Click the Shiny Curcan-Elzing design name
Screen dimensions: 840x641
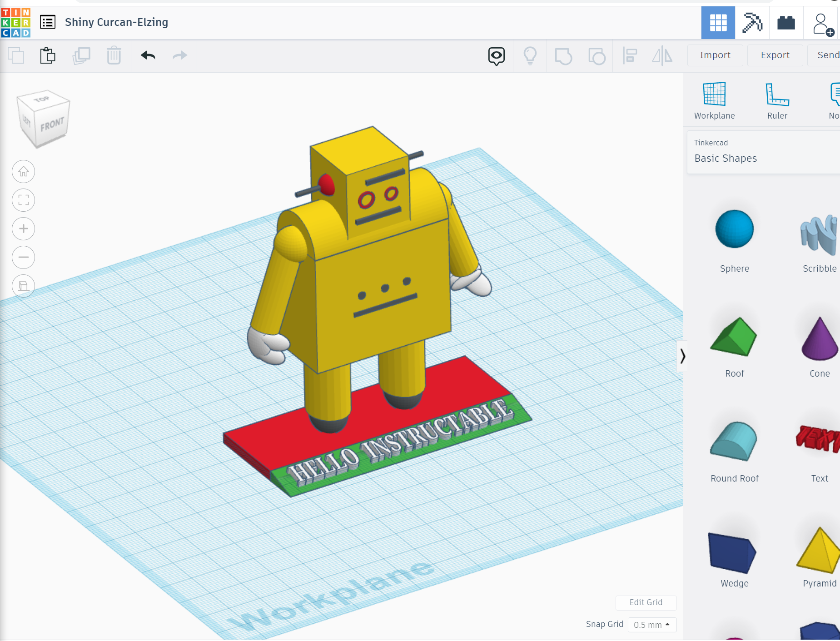pos(116,22)
